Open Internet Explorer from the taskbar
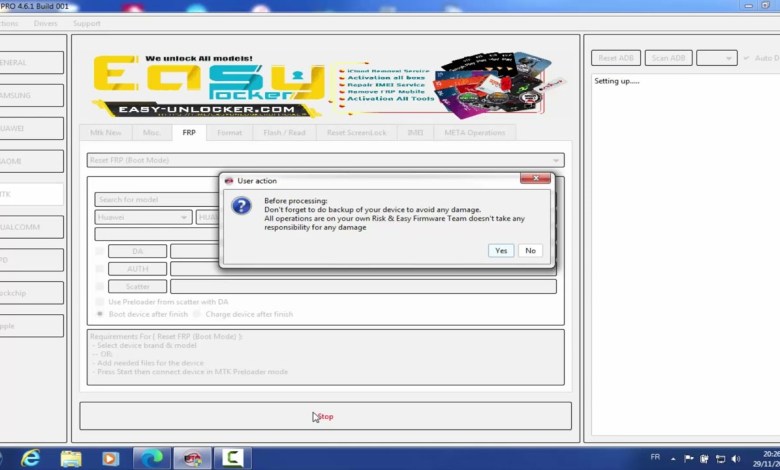 (x=31, y=458)
